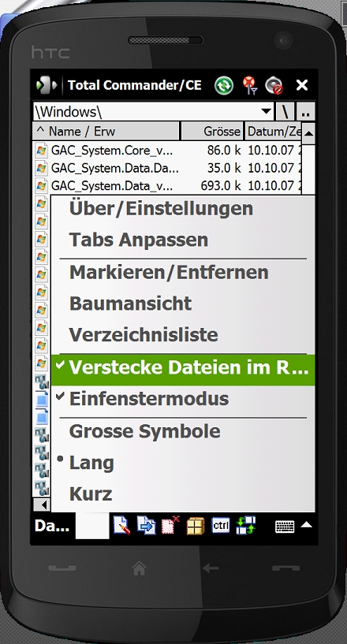The height and width of the screenshot is (644, 347).
Task: Uncheck Verstecke Dateien im R... option
Action: tap(183, 368)
